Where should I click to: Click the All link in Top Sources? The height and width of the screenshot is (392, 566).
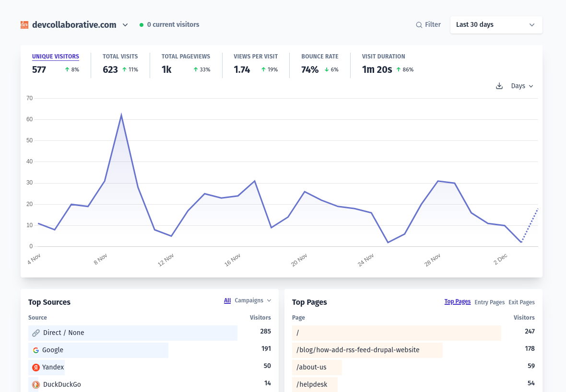227,300
